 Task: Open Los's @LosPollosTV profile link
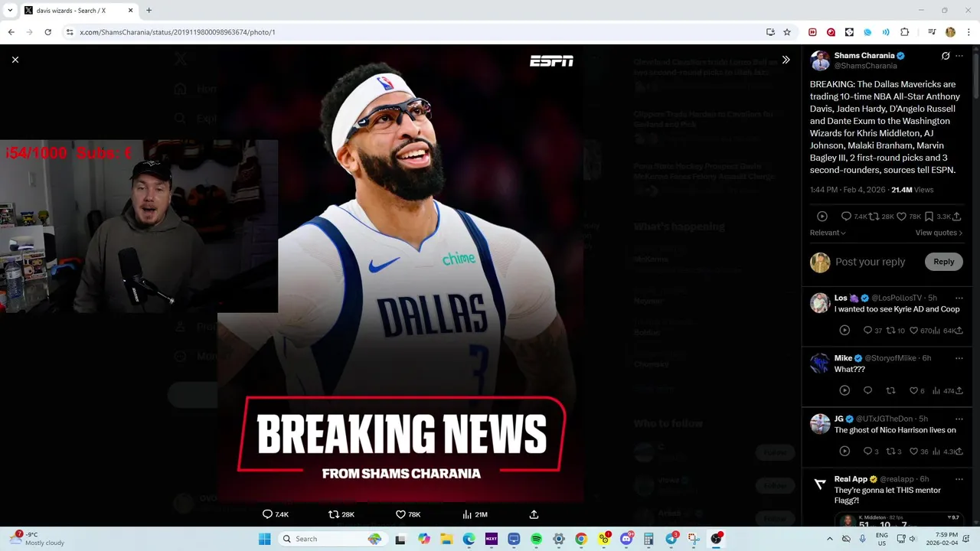(x=897, y=298)
